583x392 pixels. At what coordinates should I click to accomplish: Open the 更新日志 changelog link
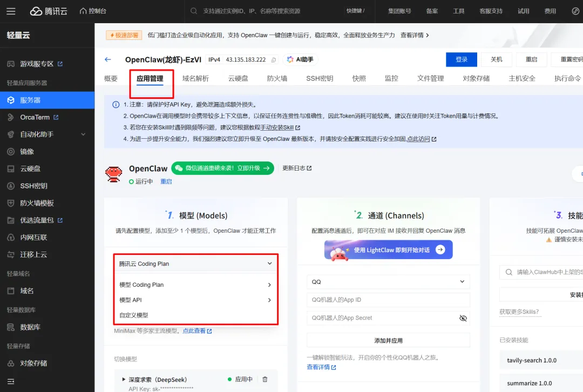pos(297,168)
